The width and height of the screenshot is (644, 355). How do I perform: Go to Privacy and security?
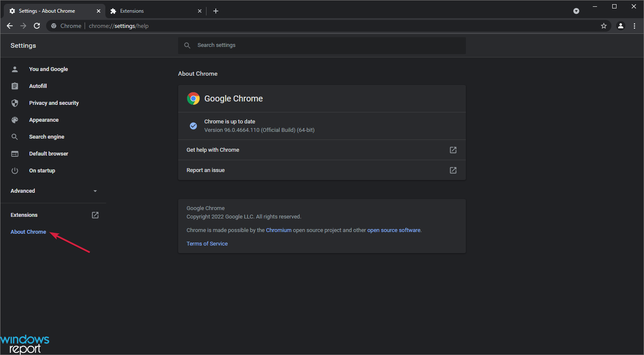tap(53, 103)
